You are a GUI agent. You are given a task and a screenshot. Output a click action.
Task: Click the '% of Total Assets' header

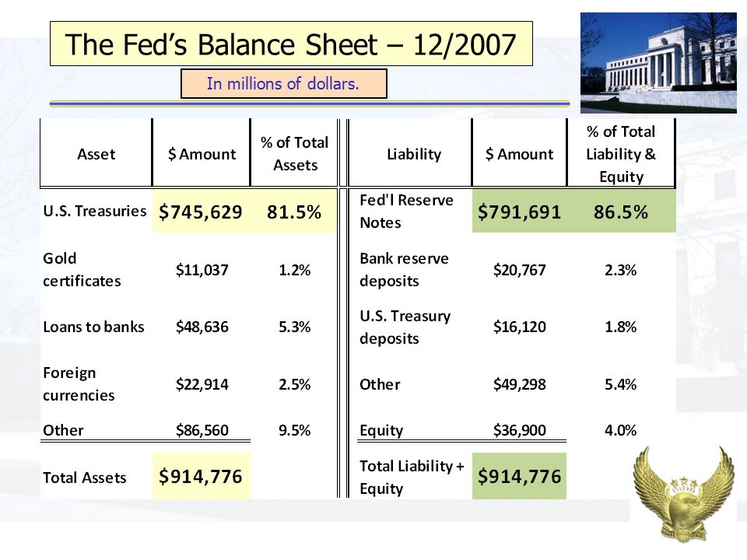pos(294,153)
